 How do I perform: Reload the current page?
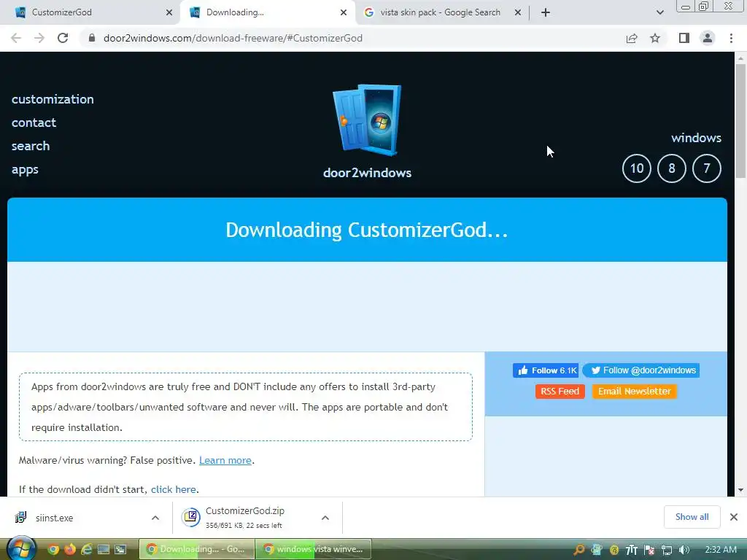63,38
